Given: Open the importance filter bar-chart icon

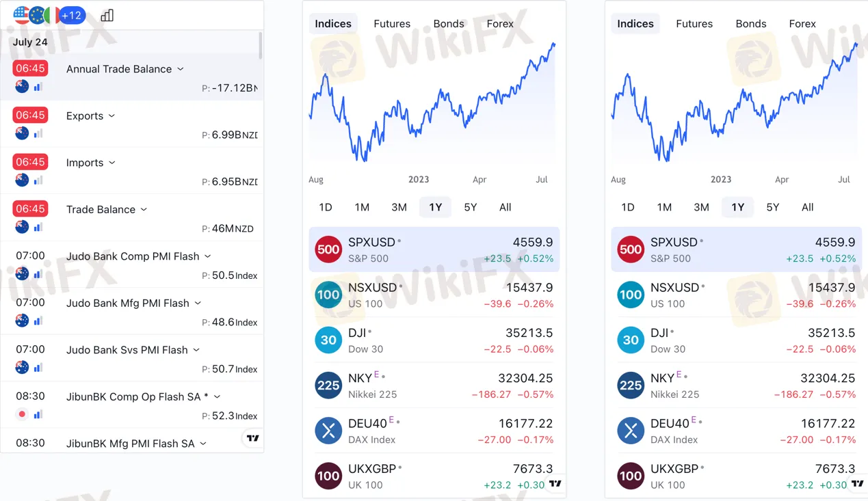Looking at the screenshot, I should (107, 14).
